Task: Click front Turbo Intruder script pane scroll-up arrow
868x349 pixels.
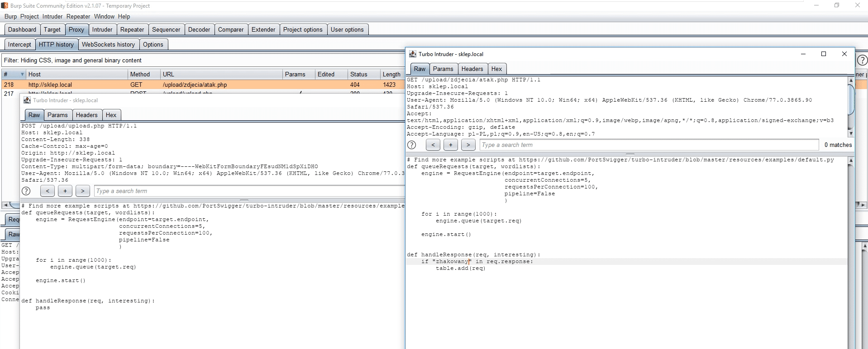Action: (x=851, y=160)
